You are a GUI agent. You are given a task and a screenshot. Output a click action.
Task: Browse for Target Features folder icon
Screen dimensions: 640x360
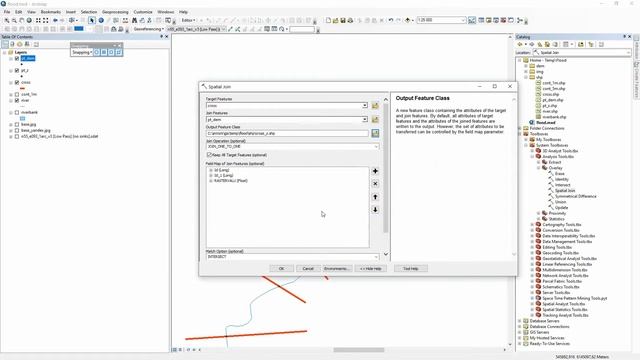[x=375, y=106]
